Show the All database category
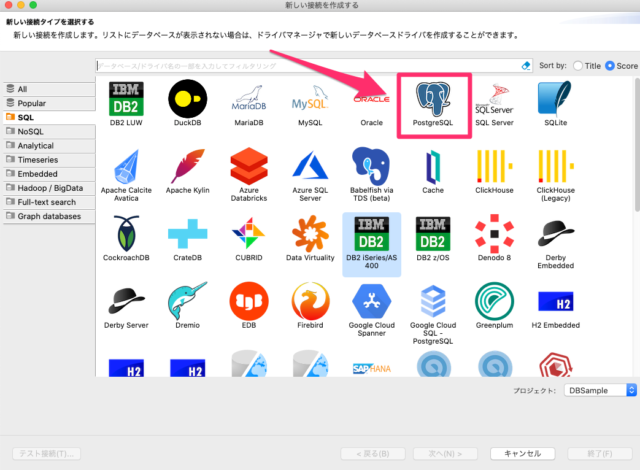 49,89
